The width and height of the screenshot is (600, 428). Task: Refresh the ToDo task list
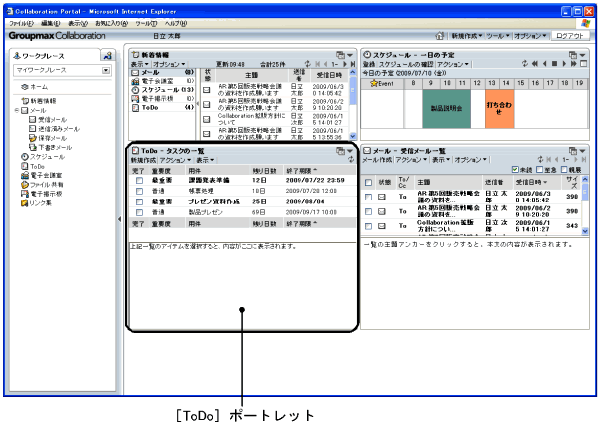tap(351, 160)
